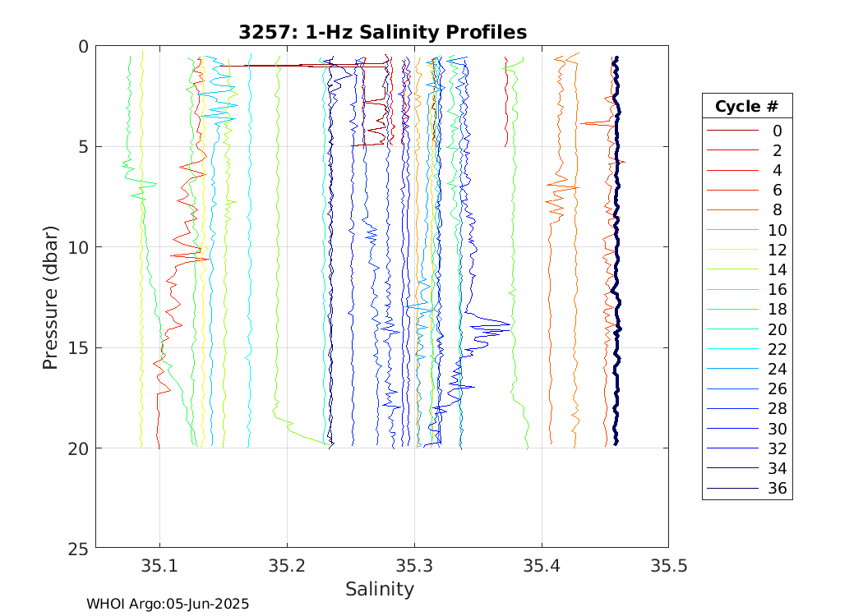This screenshot has width=863, height=616.
Task: Select legend entry for cycle 18
Action: [747, 309]
